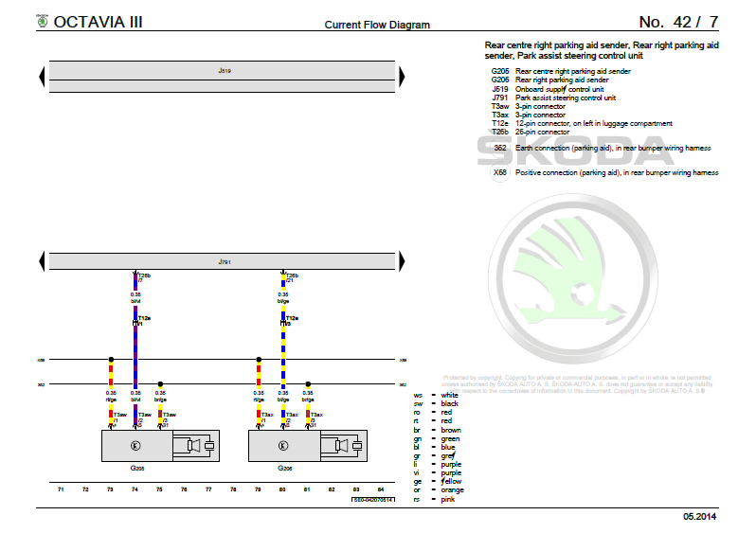The height and width of the screenshot is (533, 756).
Task: Click the T3aw '3-pin connector' legend entry
Action: [528, 106]
